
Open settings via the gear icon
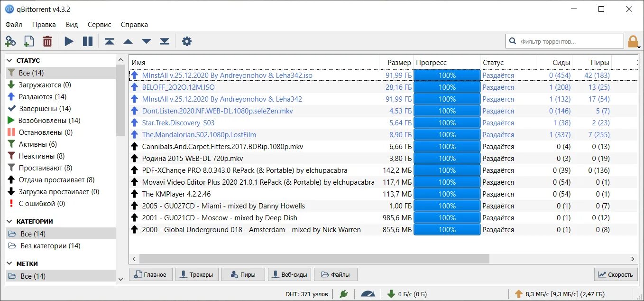tap(187, 41)
